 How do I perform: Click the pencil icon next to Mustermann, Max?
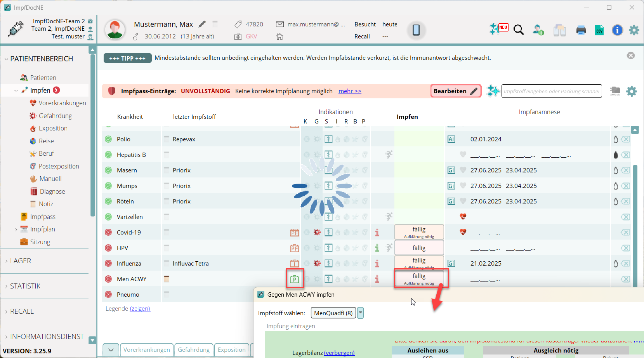click(x=202, y=24)
